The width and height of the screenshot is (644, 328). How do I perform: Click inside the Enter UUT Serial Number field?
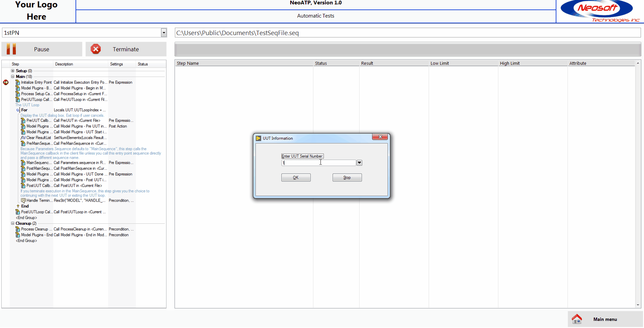(318, 163)
